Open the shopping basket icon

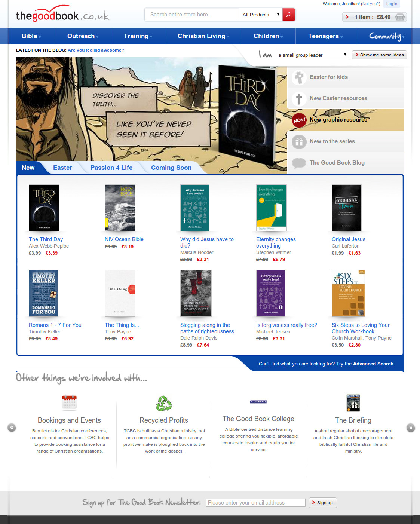coord(400,17)
